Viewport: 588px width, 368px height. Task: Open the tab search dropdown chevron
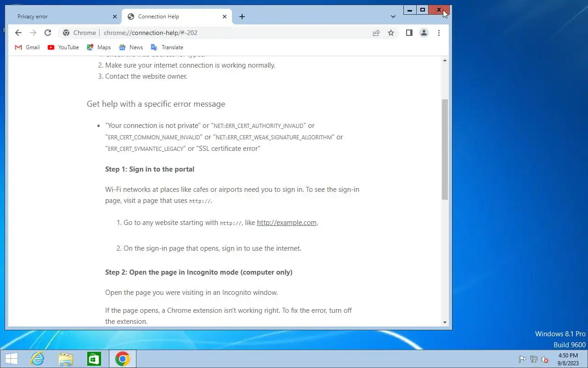point(393,17)
